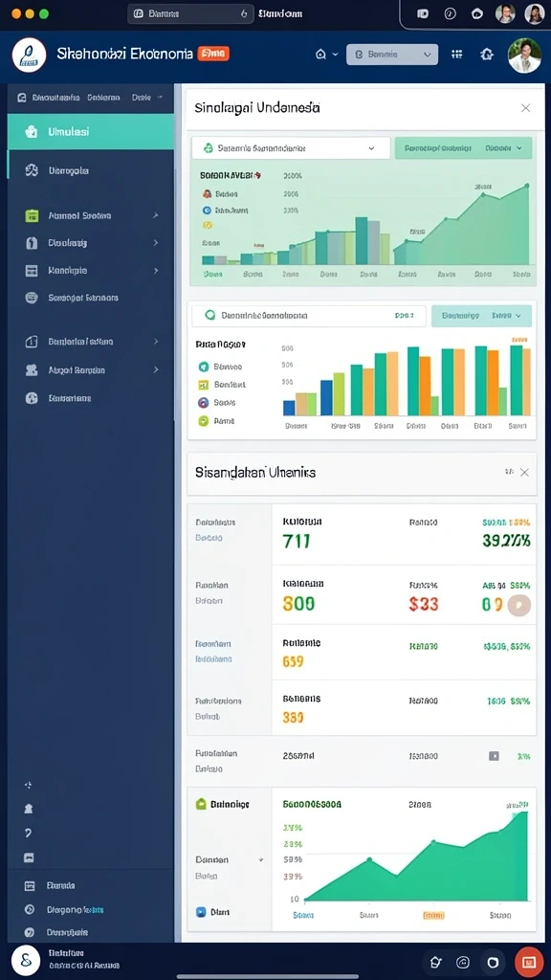Expand the Diaolaaig sidebar chevron

tap(156, 242)
